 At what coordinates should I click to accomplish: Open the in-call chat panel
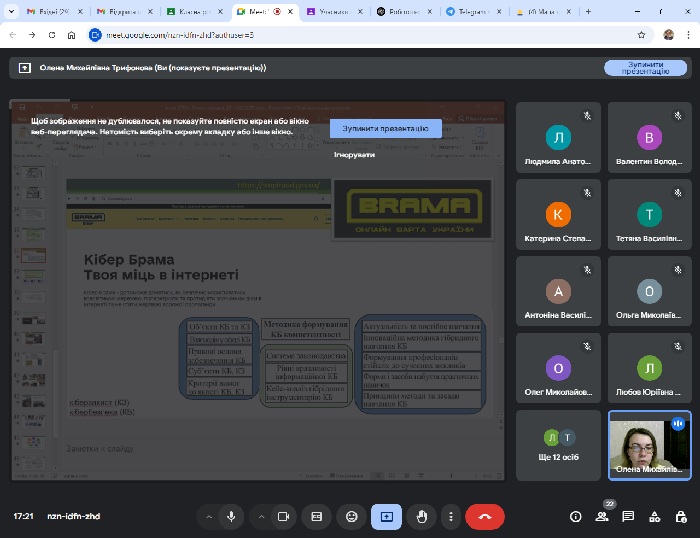(628, 516)
